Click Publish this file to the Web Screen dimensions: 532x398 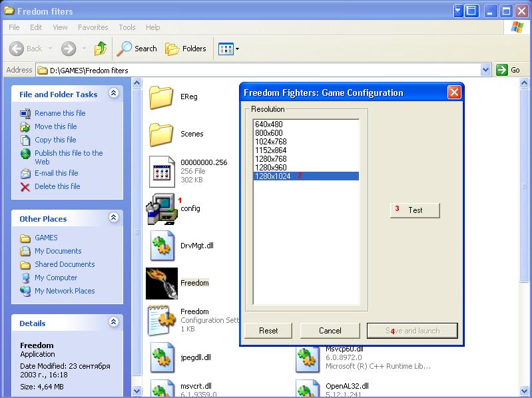[x=69, y=157]
